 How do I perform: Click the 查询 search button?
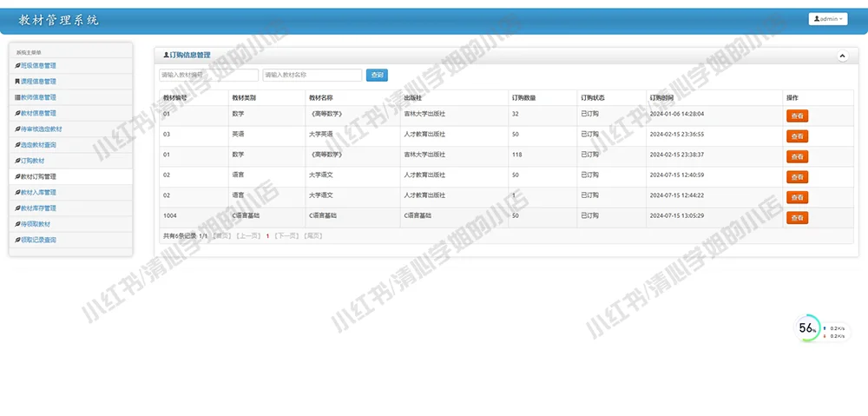point(377,76)
